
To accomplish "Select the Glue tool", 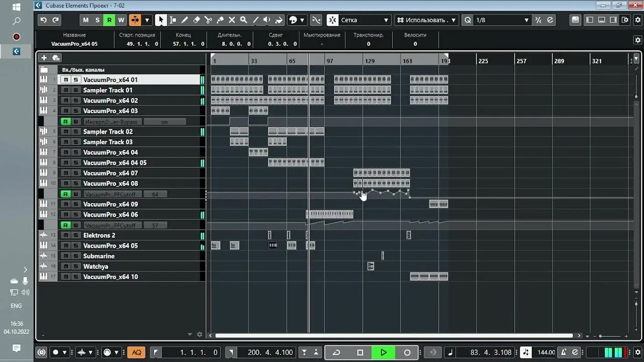I will coord(220,20).
